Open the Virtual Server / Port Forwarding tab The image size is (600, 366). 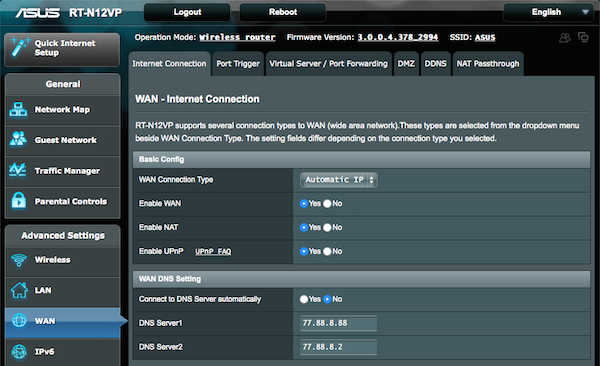pyautogui.click(x=328, y=64)
